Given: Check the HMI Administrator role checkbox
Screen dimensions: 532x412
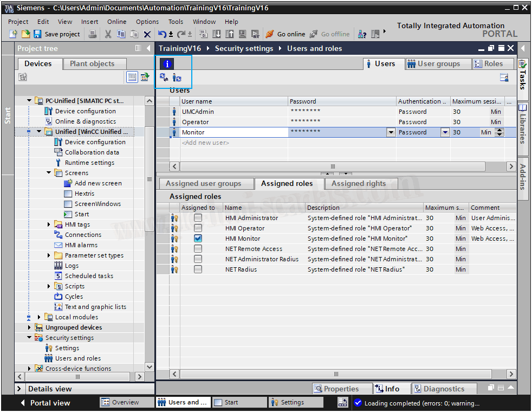Looking at the screenshot, I should [x=198, y=218].
